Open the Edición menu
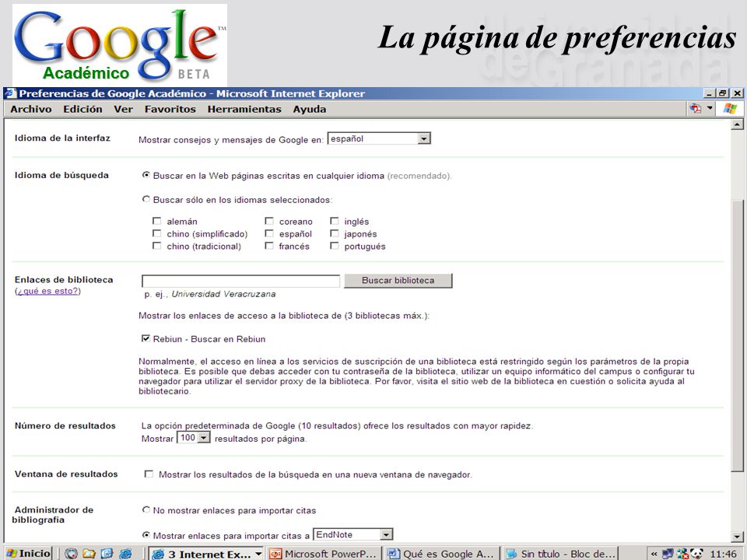747x560 pixels. (x=83, y=109)
